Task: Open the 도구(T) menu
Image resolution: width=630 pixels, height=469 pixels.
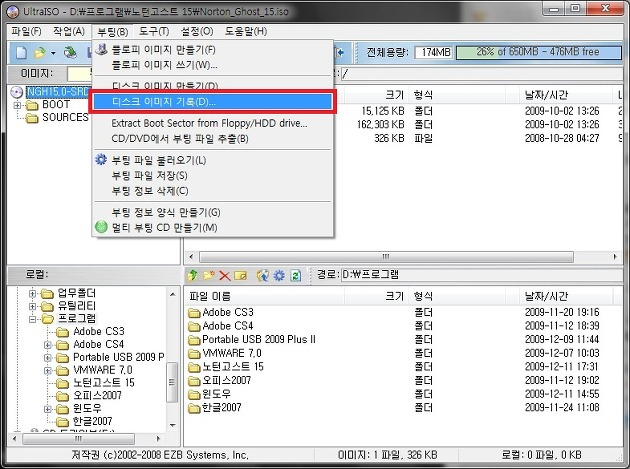Action: point(154,31)
